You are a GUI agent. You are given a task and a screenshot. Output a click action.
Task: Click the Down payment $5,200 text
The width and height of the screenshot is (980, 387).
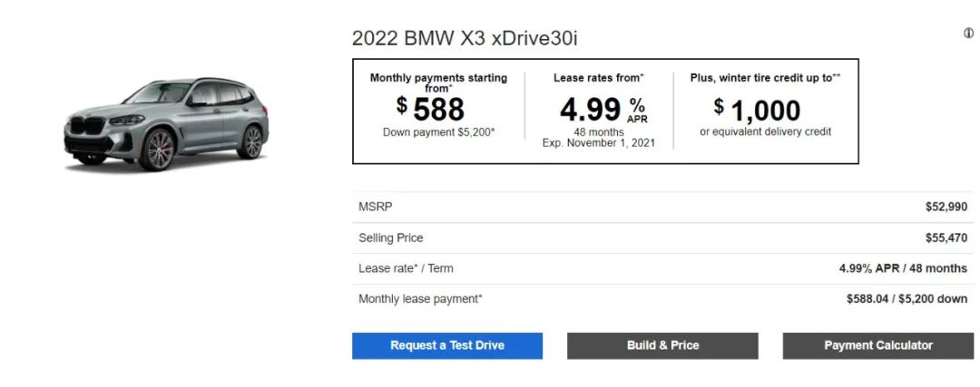[439, 132]
